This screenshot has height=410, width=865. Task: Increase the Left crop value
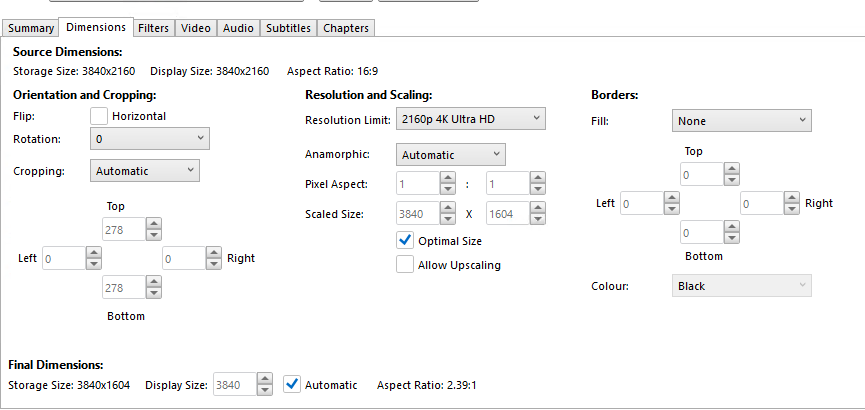pyautogui.click(x=93, y=252)
